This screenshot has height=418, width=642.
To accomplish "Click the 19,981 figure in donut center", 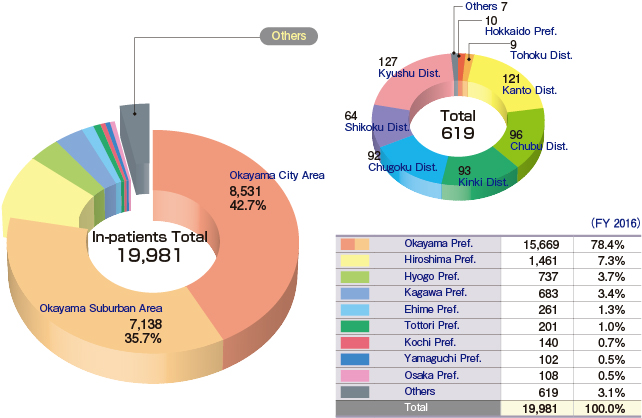I will pyautogui.click(x=149, y=255).
